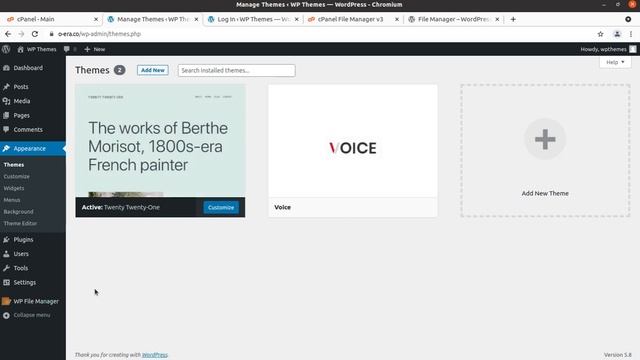Switch to Log In WP Themes tab
Image resolution: width=640 pixels, height=360 pixels.
[x=253, y=19]
